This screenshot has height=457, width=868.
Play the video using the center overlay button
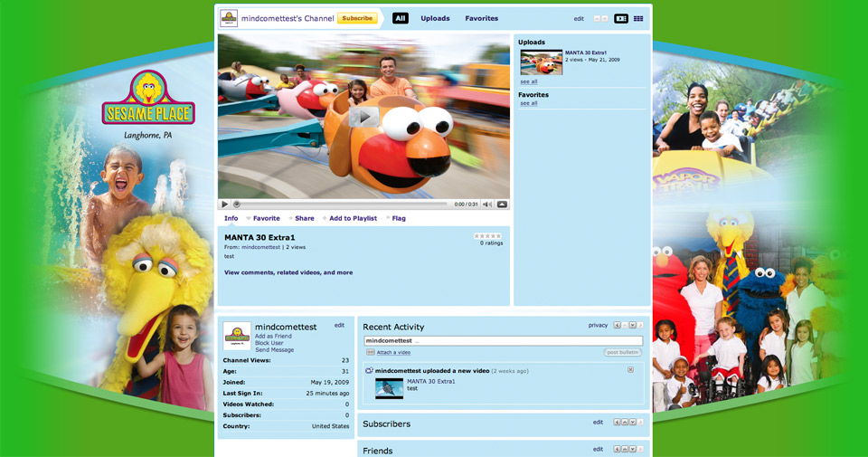pyautogui.click(x=363, y=117)
